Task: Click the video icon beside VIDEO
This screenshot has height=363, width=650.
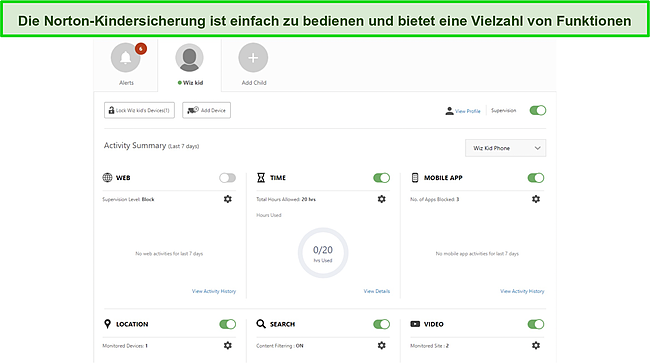Action: (x=415, y=324)
